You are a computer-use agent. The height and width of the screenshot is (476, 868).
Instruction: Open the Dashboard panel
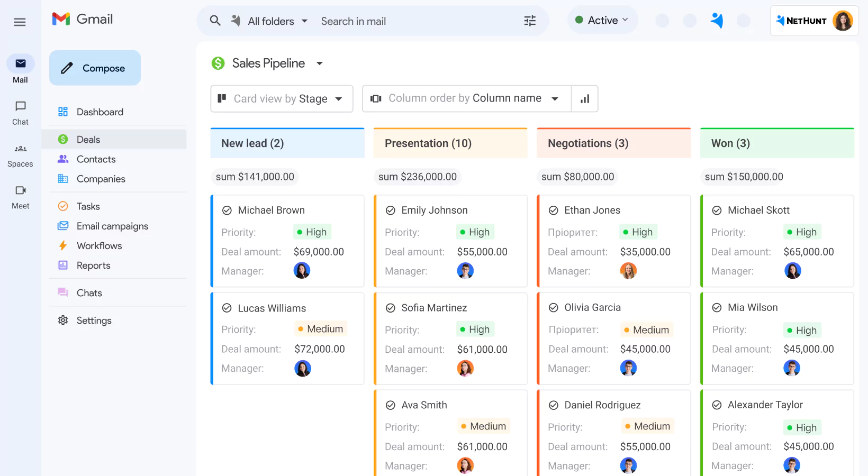pos(100,112)
